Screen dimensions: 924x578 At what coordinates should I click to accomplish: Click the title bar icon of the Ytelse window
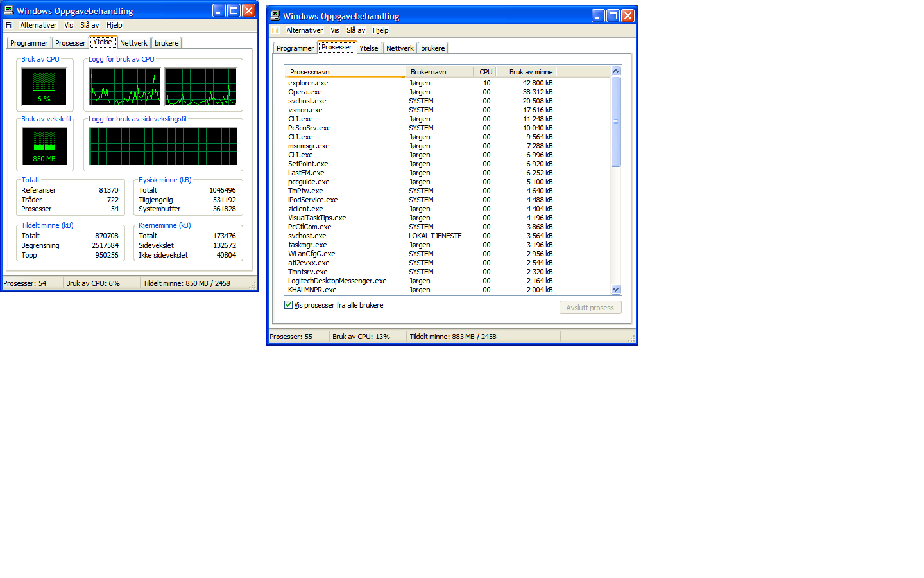(9, 10)
